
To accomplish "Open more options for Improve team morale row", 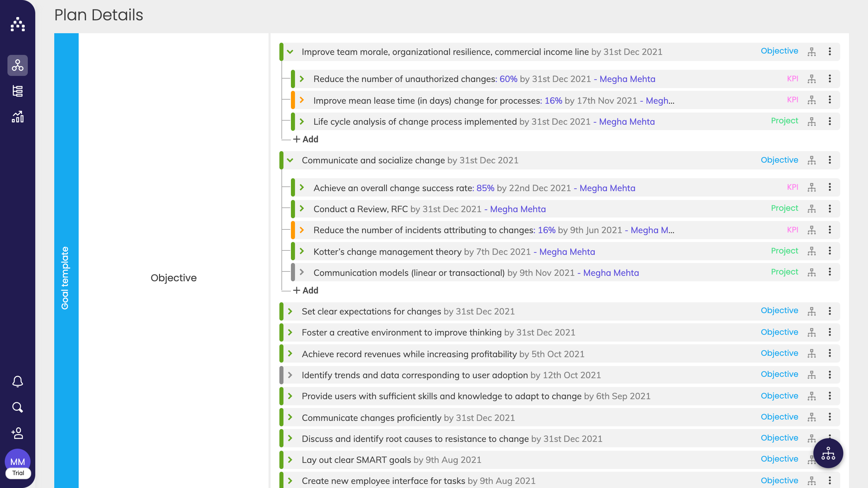I will [830, 52].
